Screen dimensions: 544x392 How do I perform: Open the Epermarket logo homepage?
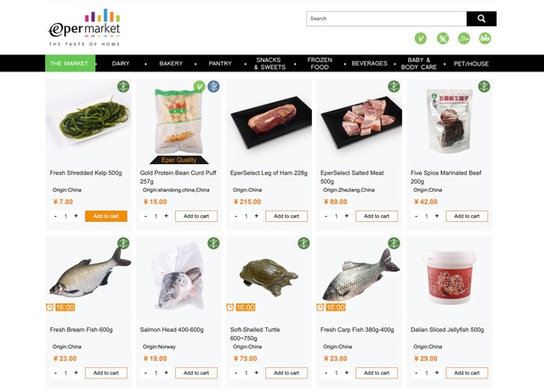(84, 28)
